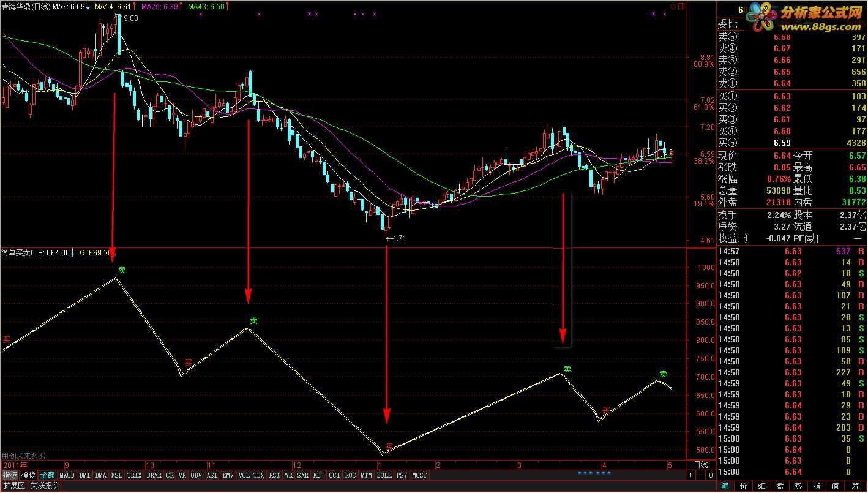Click the MA25: 6.39 label
868x493 pixels.
click(160, 6)
